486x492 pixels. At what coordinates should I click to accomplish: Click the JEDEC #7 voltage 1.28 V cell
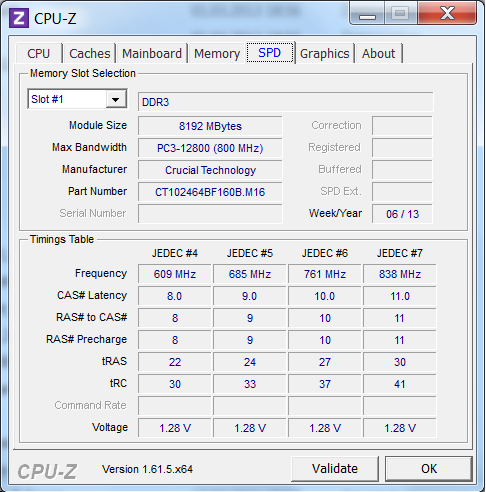(x=400, y=428)
